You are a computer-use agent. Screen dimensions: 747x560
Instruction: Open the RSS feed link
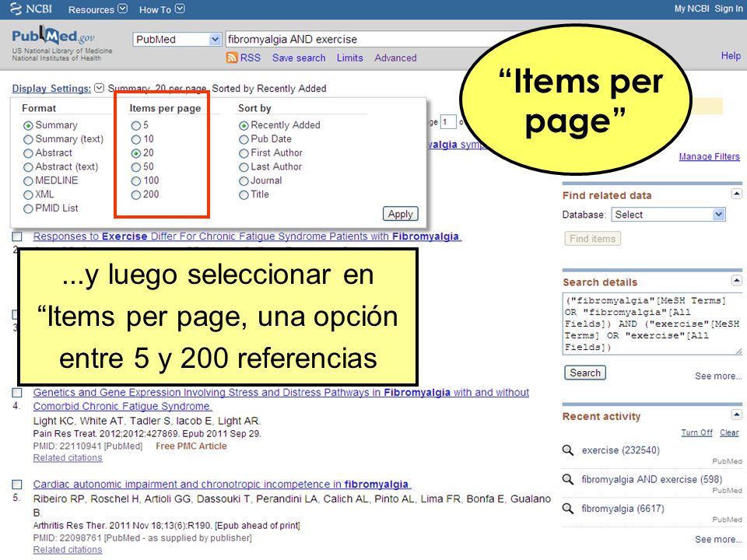point(251,58)
